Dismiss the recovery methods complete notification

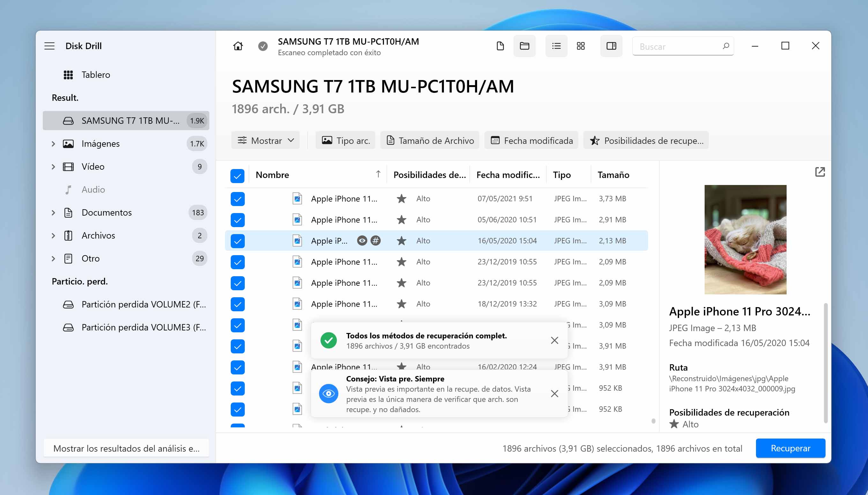coord(554,340)
